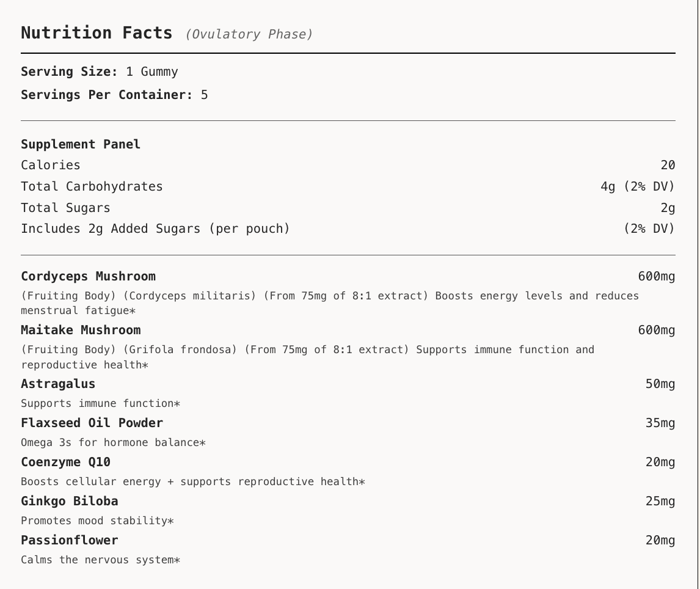This screenshot has height=589, width=700.
Task: Select the Serving Size label
Action: point(69,71)
